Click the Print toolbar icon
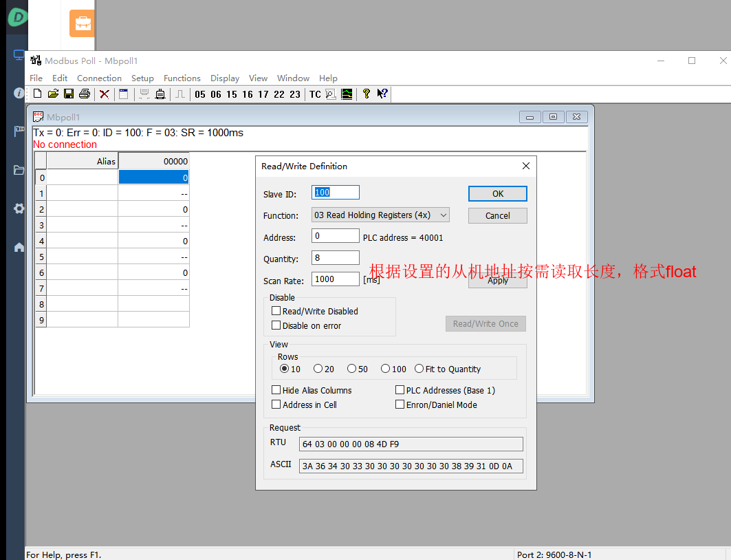 click(85, 94)
